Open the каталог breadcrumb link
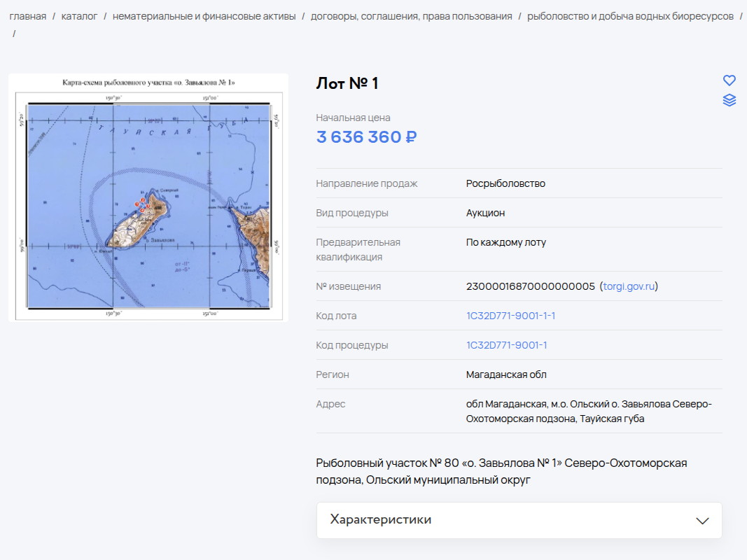 [79, 16]
